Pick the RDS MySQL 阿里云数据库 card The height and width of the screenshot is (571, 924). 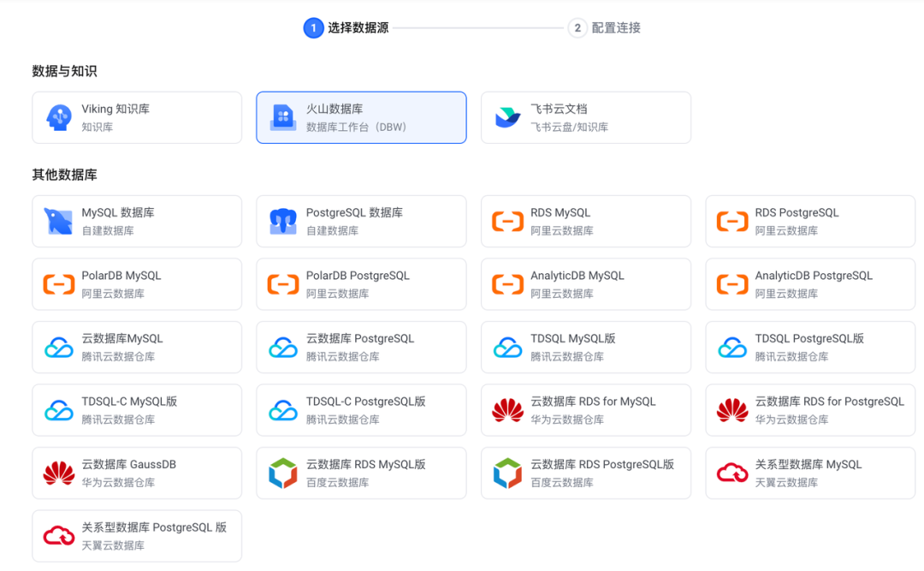pos(586,221)
